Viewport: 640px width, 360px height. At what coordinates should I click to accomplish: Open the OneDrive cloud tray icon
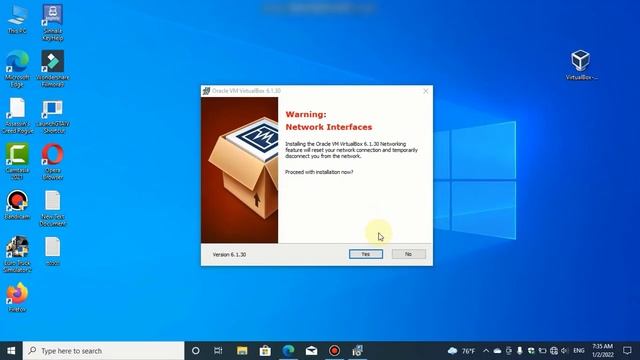click(497, 351)
